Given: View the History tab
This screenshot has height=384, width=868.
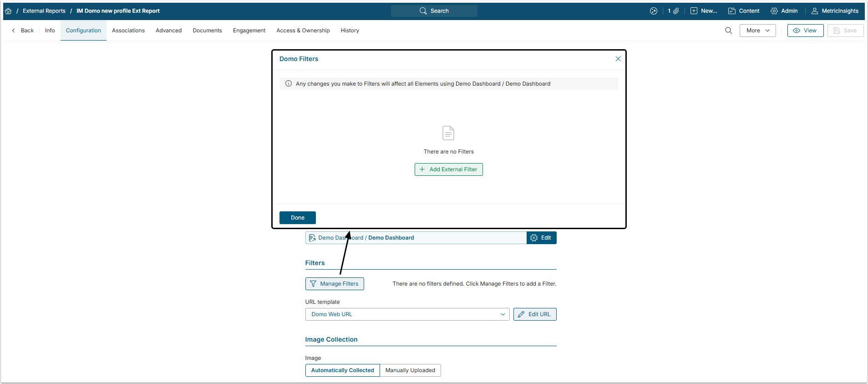Looking at the screenshot, I should click(x=350, y=31).
